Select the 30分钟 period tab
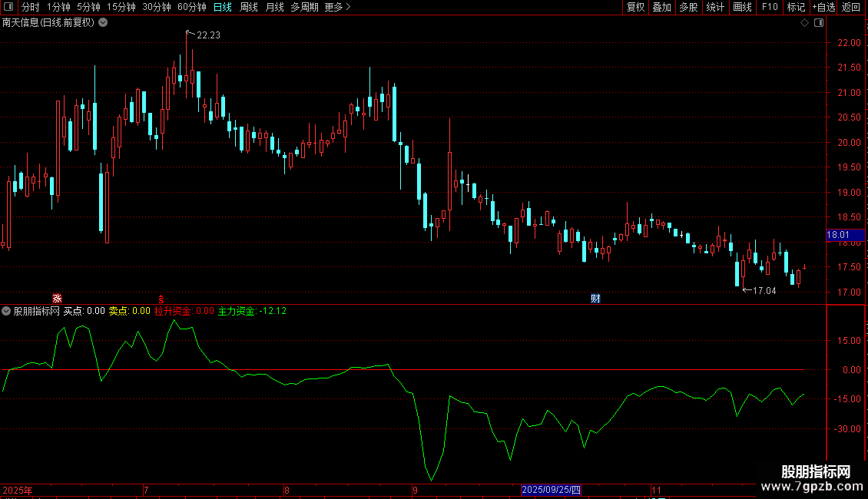The width and height of the screenshot is (868, 499). 157,7
